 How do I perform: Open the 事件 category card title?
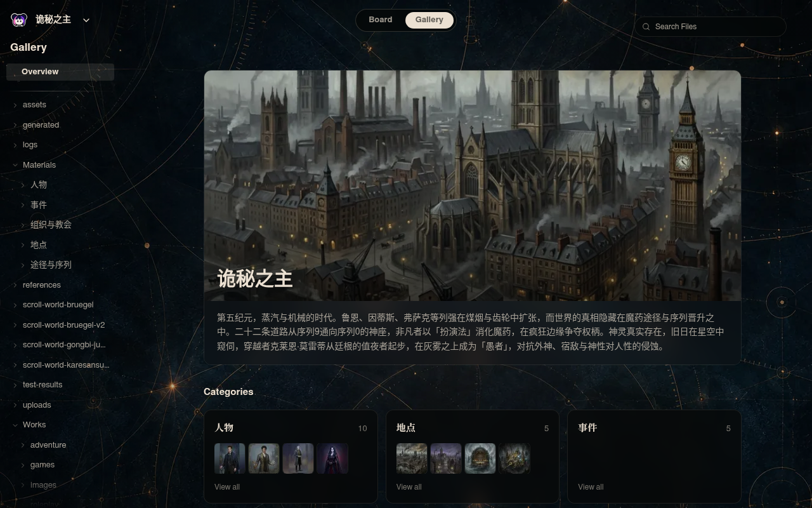(x=587, y=428)
